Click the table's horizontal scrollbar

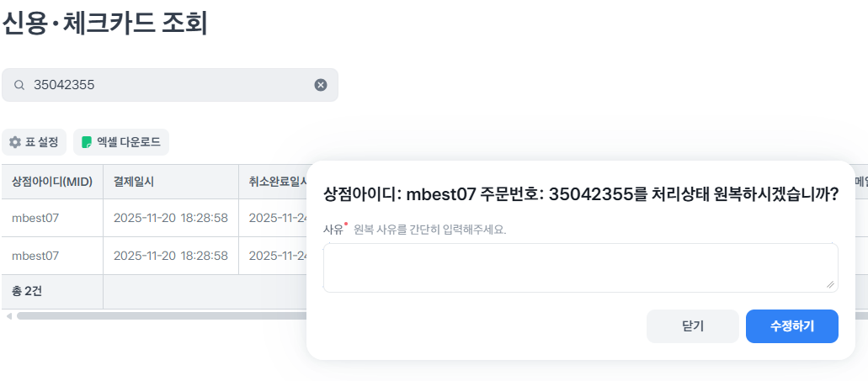[160, 316]
